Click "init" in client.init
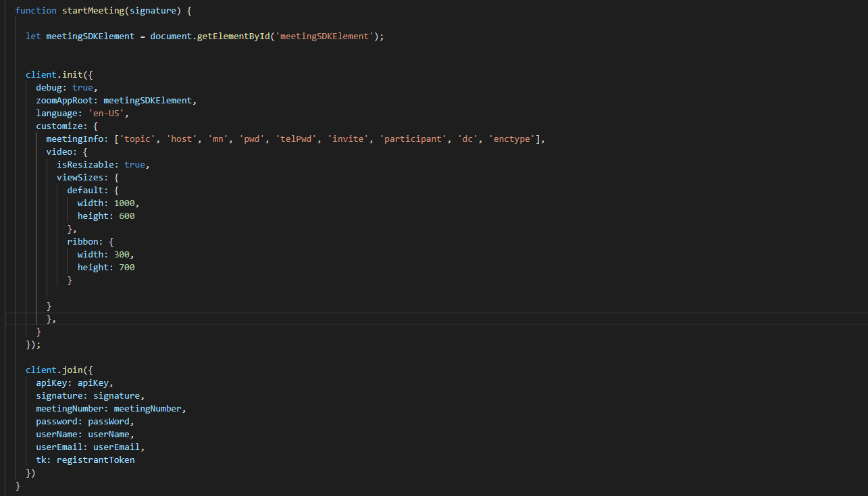Viewport: 868px width, 496px height. [x=72, y=75]
